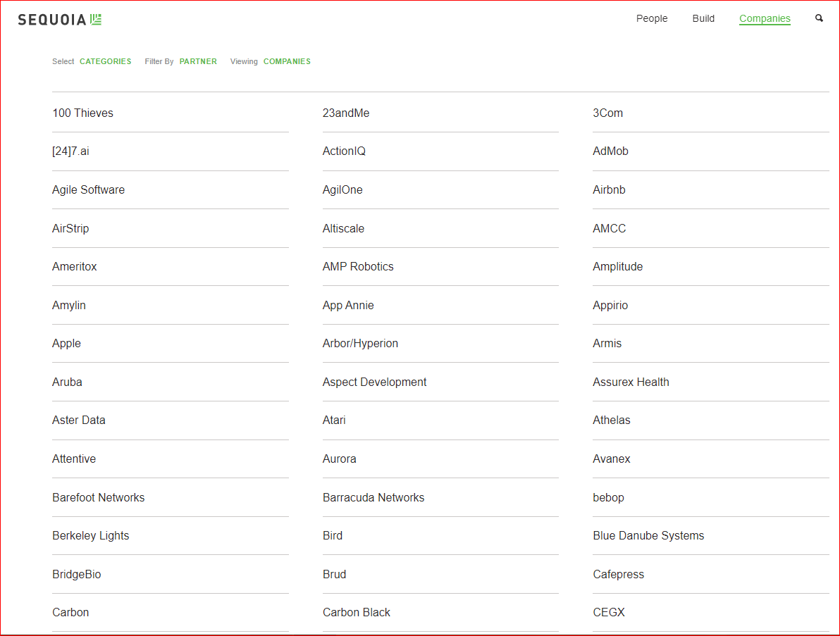Screen dimensions: 840x636
Task: Open the PARTNER filter
Action: 198,61
